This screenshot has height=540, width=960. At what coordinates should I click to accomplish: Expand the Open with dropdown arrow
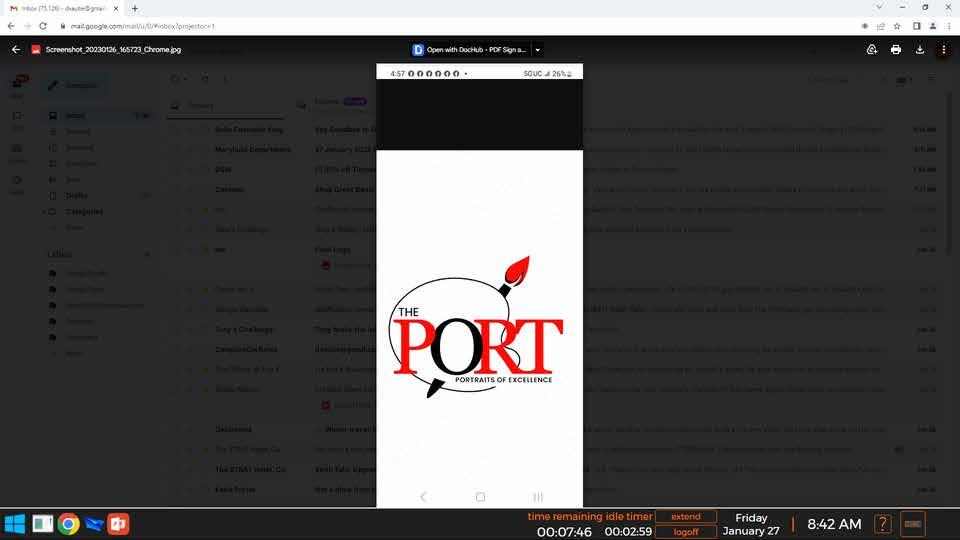[x=538, y=50]
